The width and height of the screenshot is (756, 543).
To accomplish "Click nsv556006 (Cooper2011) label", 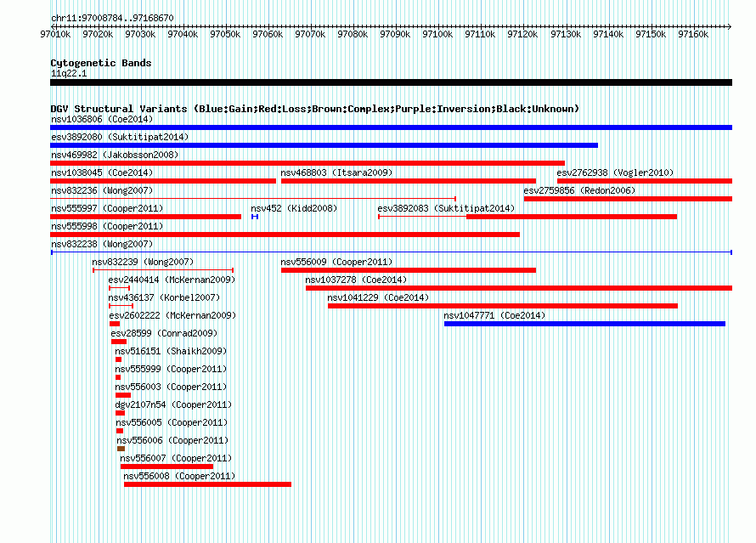I will (172, 440).
